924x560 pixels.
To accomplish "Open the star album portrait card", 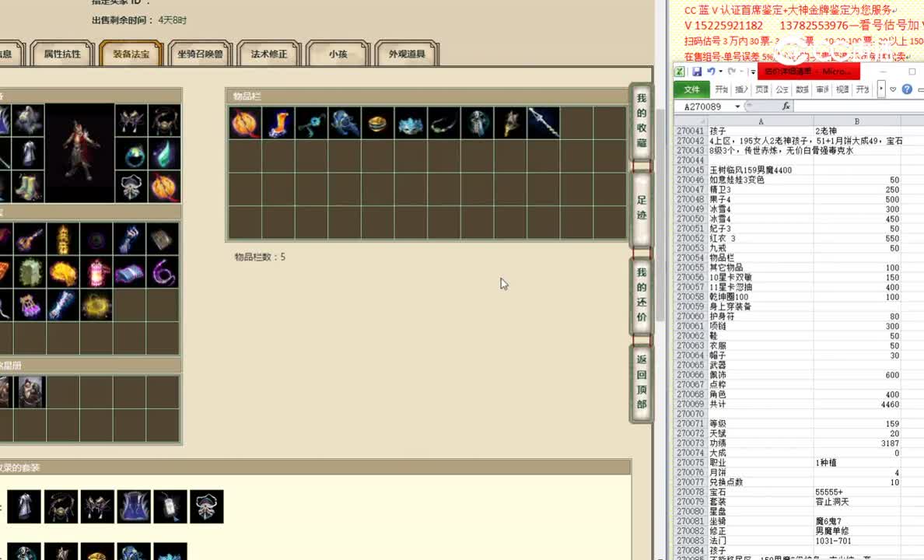I will point(30,392).
